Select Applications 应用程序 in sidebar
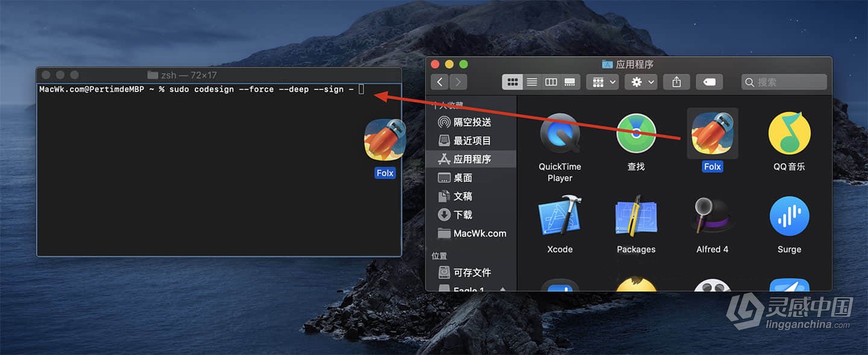Image resolution: width=868 pixels, height=355 pixels. pos(471,159)
